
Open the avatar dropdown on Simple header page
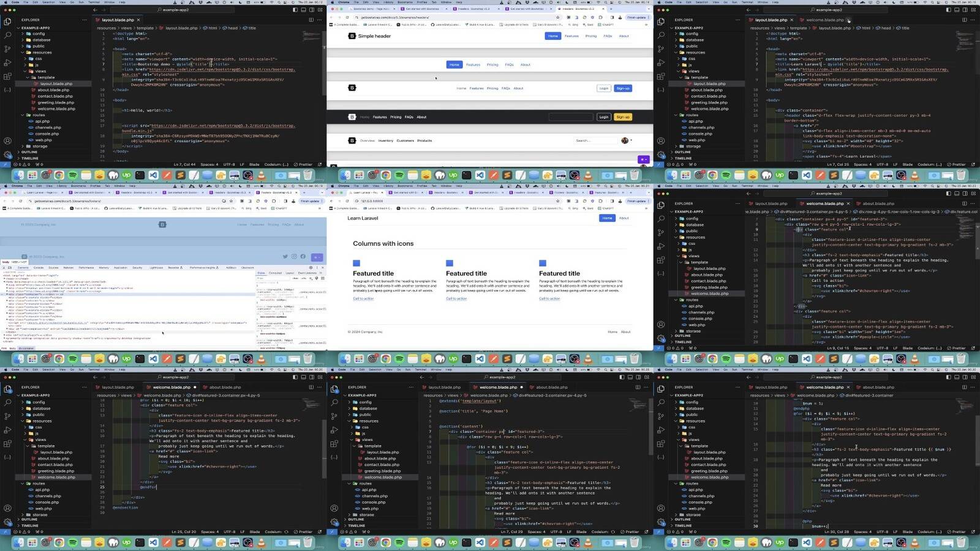[x=627, y=140]
